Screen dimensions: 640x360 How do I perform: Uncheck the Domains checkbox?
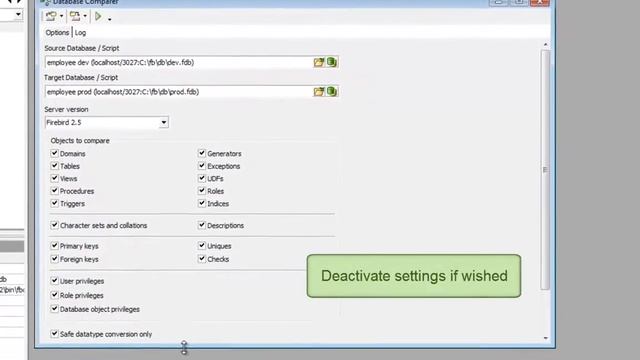(54, 153)
